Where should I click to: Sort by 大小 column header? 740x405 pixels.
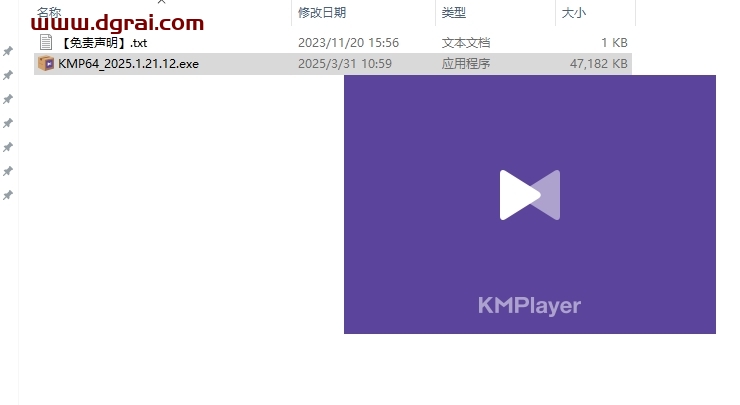coord(573,13)
